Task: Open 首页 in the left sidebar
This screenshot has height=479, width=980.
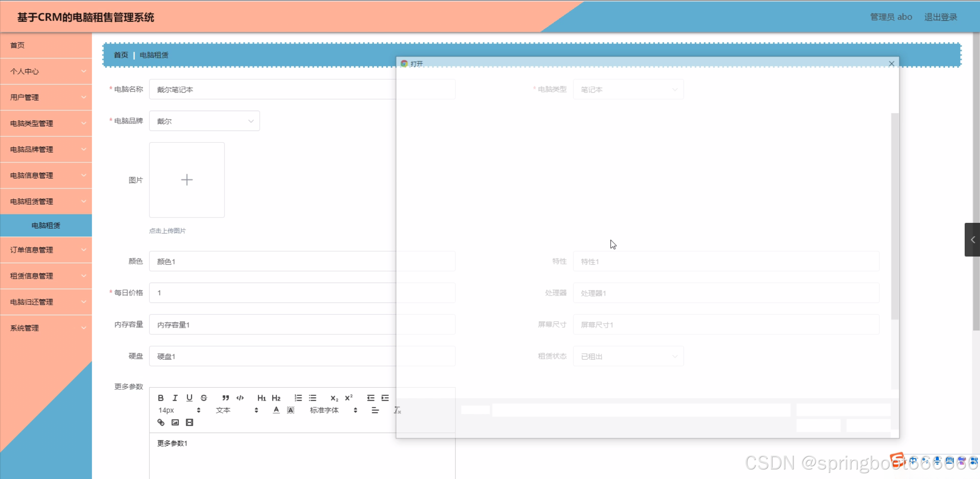Action: [x=17, y=45]
